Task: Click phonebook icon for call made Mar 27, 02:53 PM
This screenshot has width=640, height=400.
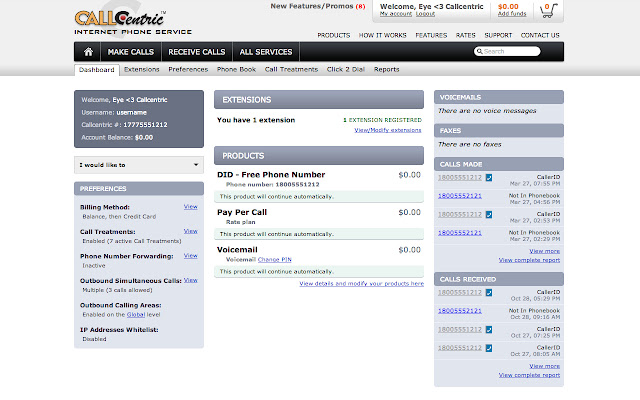Action: [x=489, y=214]
